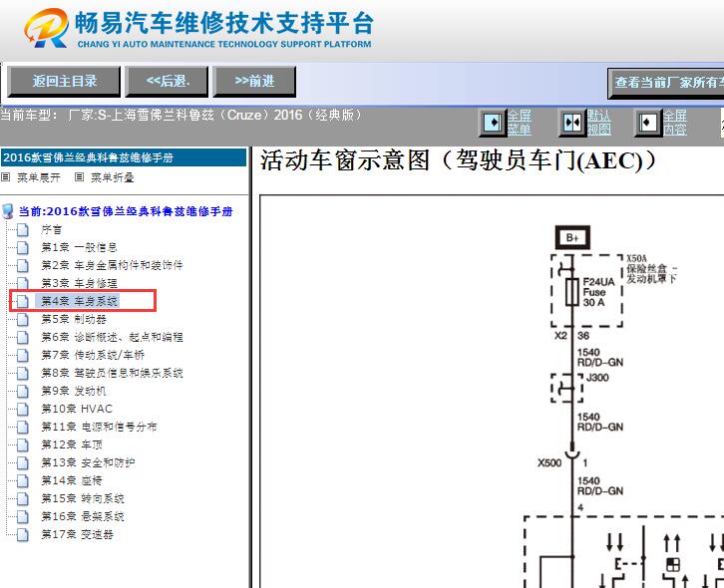Open 第6章 诊断概述、起点和编程

pos(113,337)
